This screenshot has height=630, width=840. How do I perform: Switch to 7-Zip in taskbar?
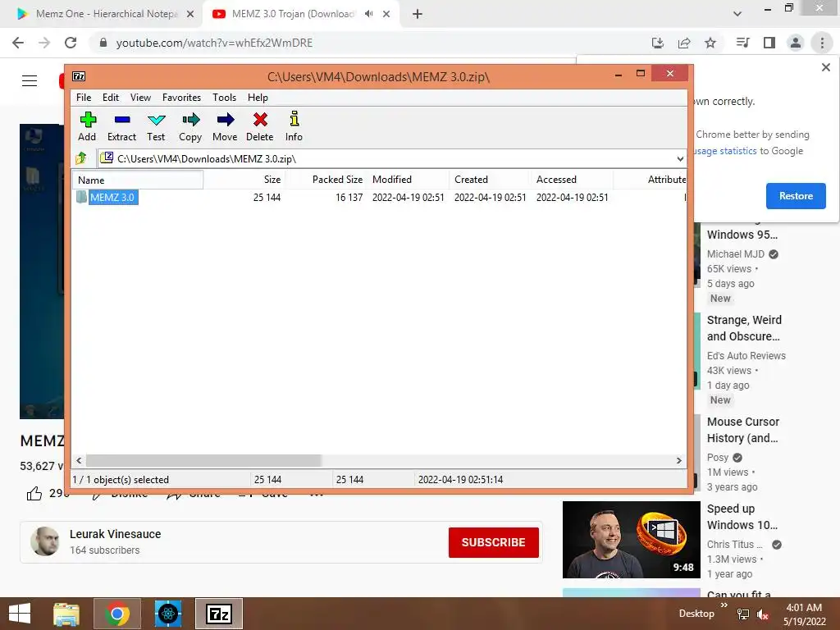219,614
